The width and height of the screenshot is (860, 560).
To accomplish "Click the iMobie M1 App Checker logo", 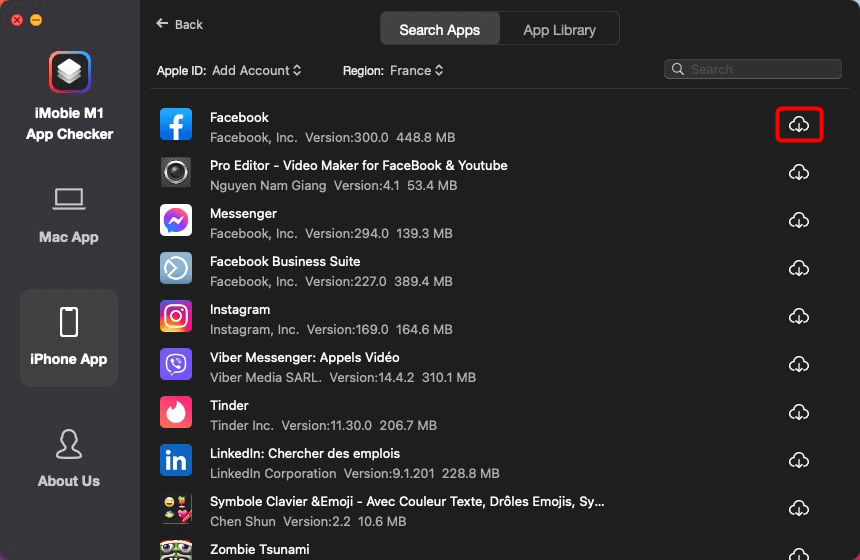I will click(70, 72).
